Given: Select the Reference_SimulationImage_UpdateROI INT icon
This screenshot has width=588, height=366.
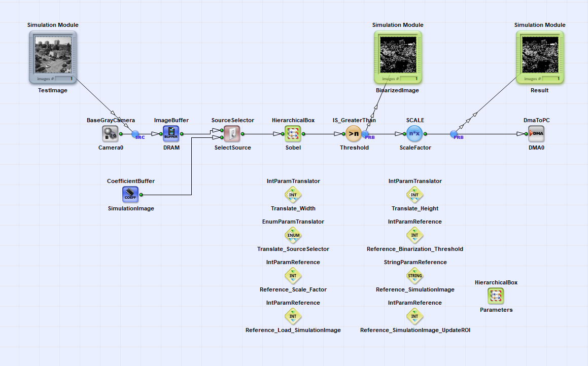Looking at the screenshot, I should coord(415,316).
